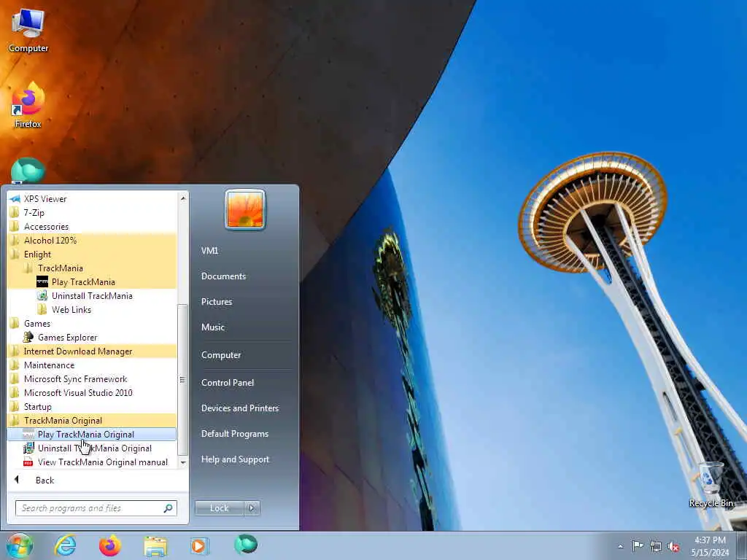
Task: Launch Firefox from the taskbar
Action: pyautogui.click(x=109, y=545)
